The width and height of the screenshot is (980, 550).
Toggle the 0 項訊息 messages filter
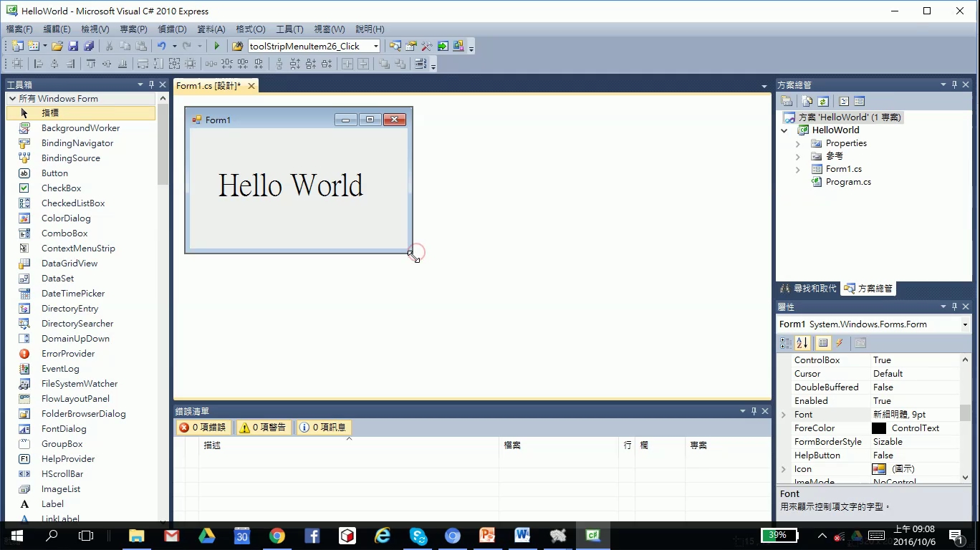pos(324,428)
